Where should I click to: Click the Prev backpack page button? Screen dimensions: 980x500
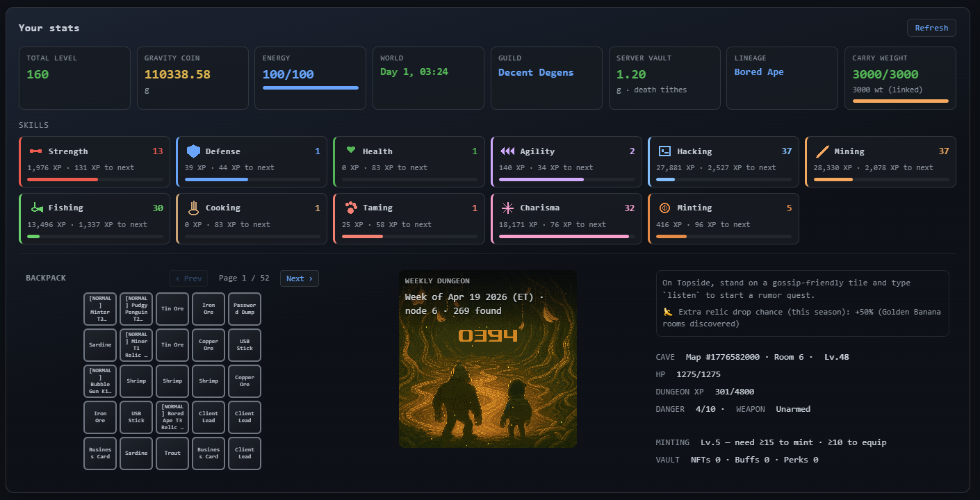point(188,278)
